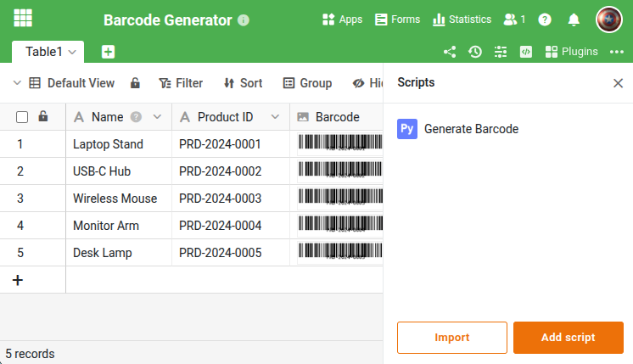Viewport: 633px width, 364px height.
Task: Open the Group tool
Action: click(x=308, y=83)
